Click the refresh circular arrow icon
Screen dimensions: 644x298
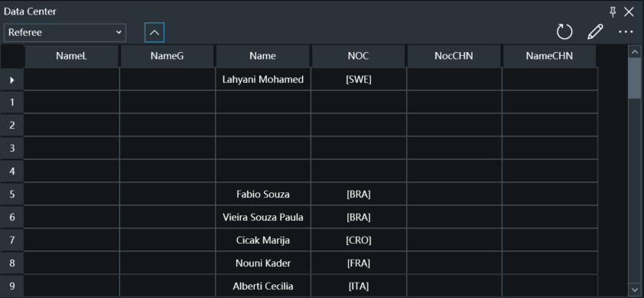pos(564,31)
